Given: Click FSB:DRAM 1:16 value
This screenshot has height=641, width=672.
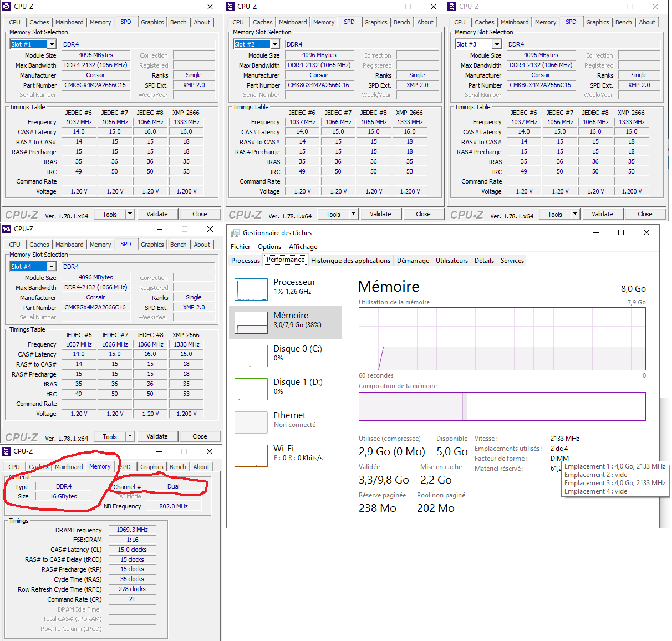Looking at the screenshot, I should coord(132,540).
